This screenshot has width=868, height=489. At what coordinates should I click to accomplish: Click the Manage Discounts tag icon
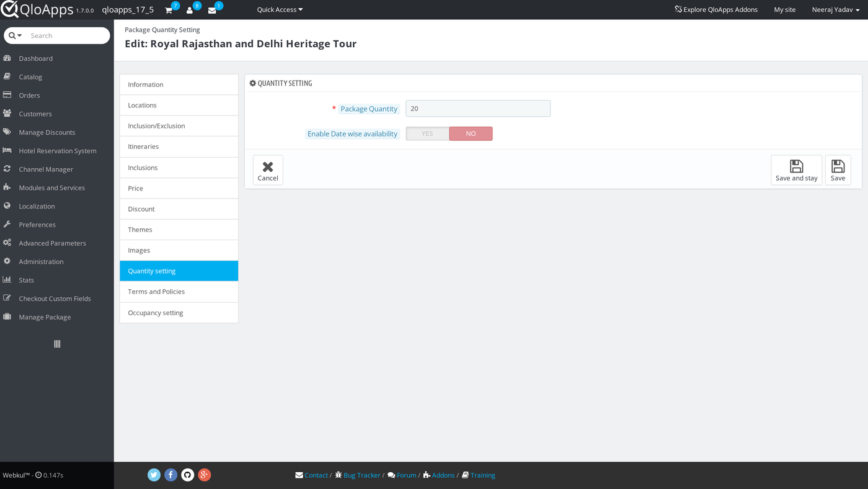coord(7,132)
